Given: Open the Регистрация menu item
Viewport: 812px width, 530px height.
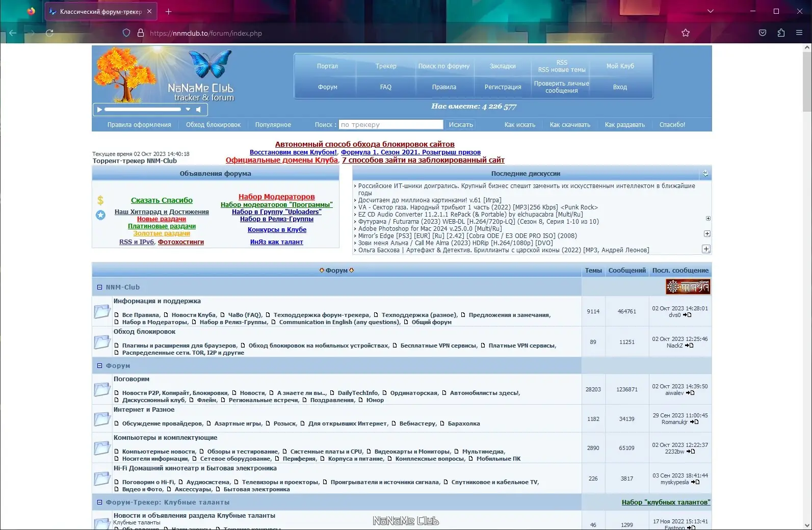Looking at the screenshot, I should [503, 87].
